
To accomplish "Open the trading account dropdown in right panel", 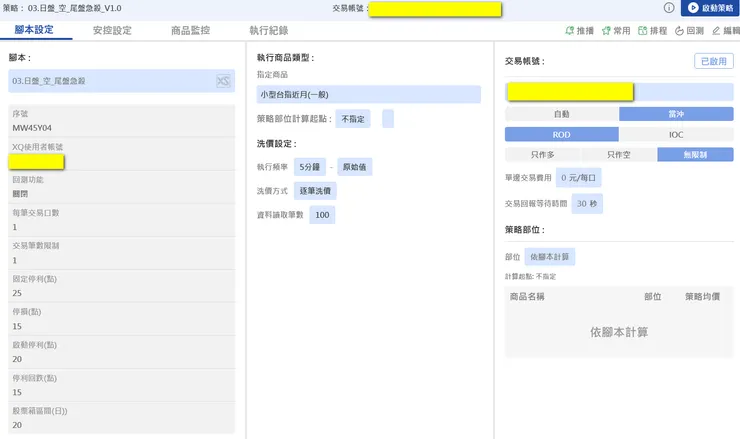I will coord(619,92).
